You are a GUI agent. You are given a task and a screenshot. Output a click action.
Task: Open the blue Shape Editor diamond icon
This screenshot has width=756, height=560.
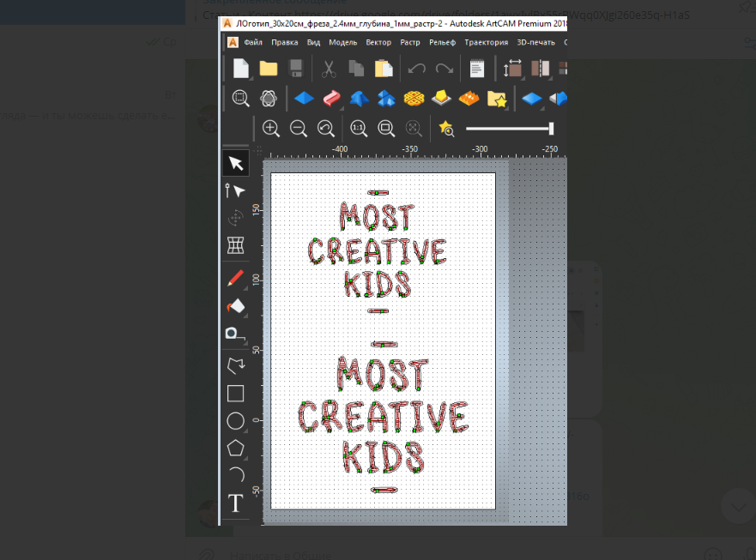click(304, 99)
